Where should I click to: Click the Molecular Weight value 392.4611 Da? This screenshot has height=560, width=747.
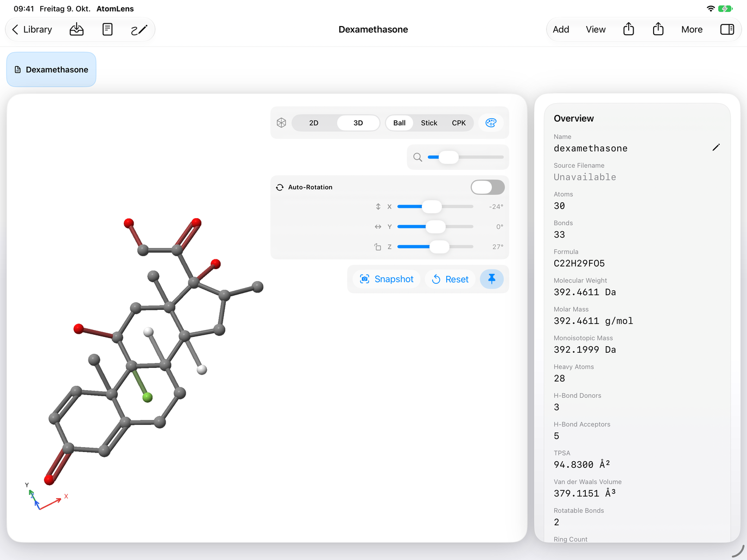click(x=585, y=292)
